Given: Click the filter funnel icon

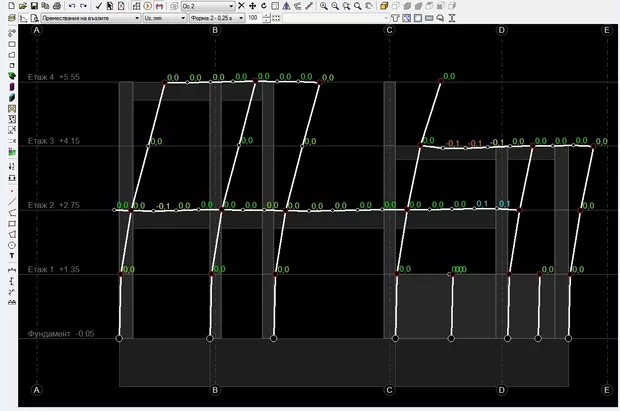Looking at the screenshot, I should (x=394, y=18).
